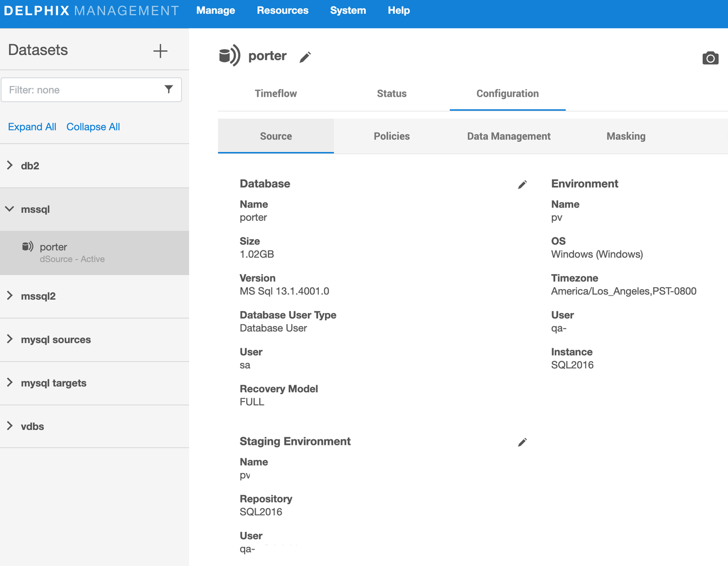
Task: Select the porter dSource row
Action: [94, 252]
